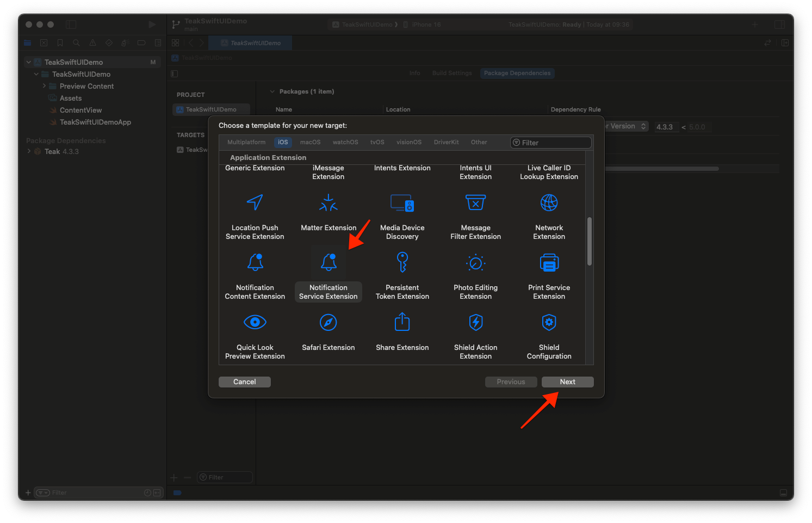Viewport: 812px width, 523px height.
Task: Open the source control navigator icon
Action: [44, 43]
